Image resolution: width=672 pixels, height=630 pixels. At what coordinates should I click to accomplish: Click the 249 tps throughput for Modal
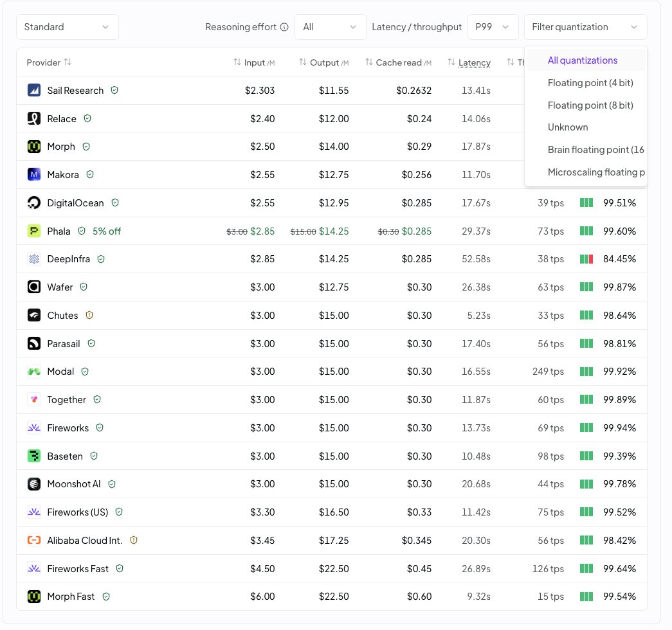pos(548,372)
